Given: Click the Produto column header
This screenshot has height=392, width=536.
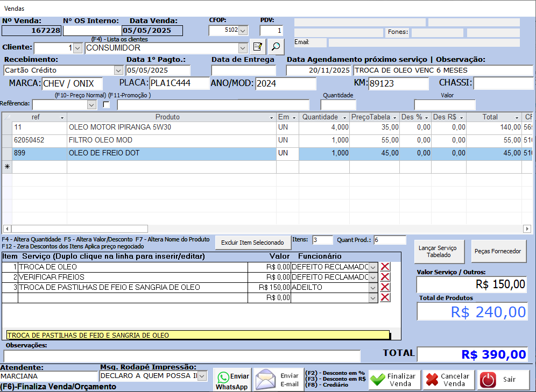Looking at the screenshot, I should click(167, 117).
